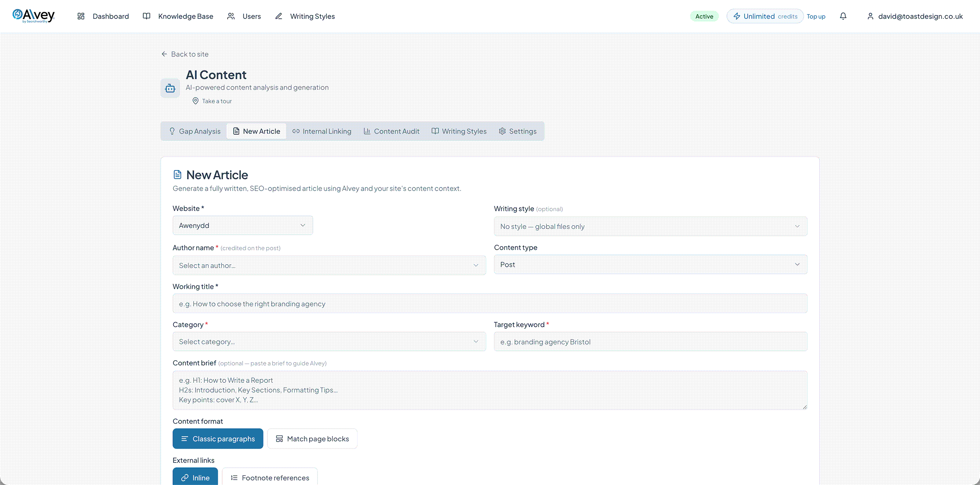The height and width of the screenshot is (485, 980).
Task: Open the Writing Styles tab in AI Content
Action: [459, 131]
